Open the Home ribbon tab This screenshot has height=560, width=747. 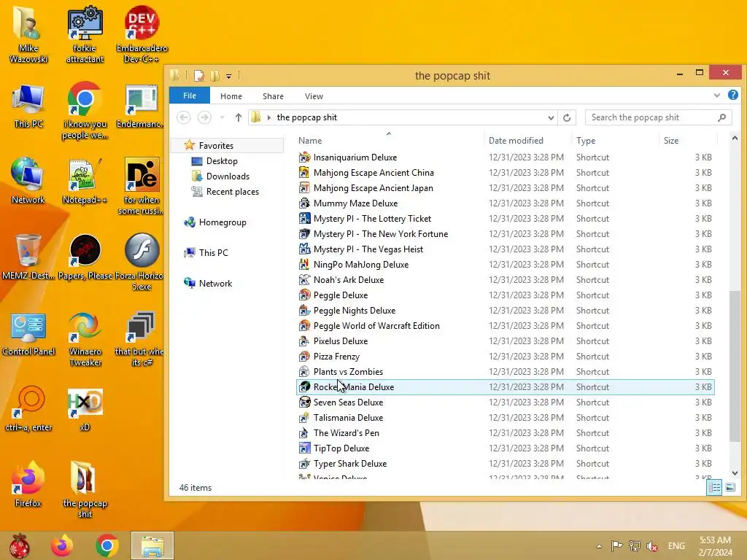coord(231,96)
